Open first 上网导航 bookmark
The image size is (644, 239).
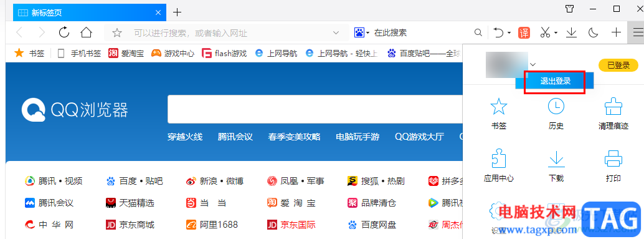(276, 53)
